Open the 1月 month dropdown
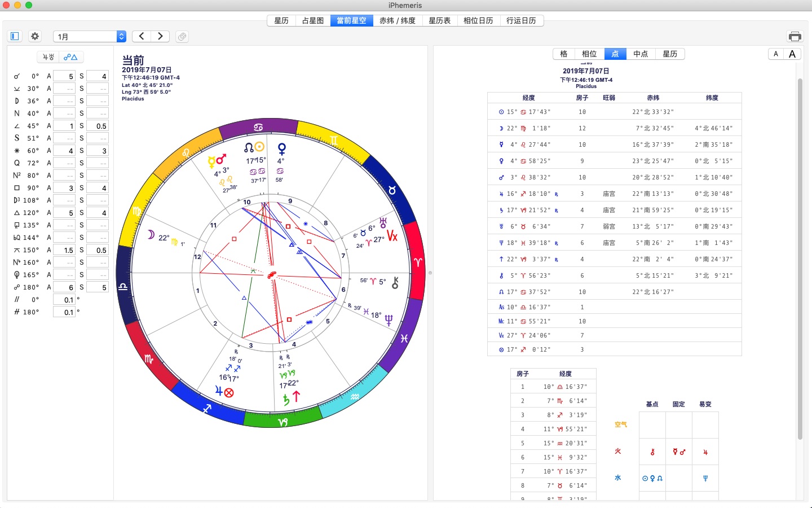Image resolution: width=812 pixels, height=508 pixels. coord(90,37)
